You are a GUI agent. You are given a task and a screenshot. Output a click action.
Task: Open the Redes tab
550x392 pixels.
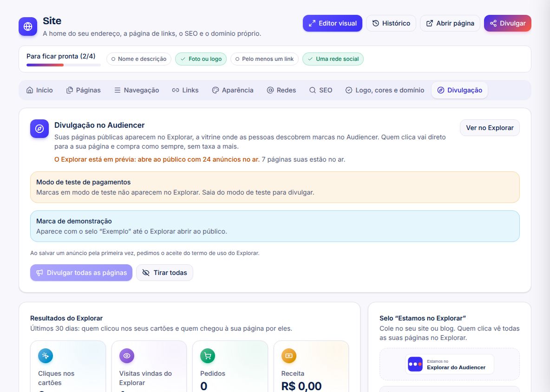coord(282,90)
